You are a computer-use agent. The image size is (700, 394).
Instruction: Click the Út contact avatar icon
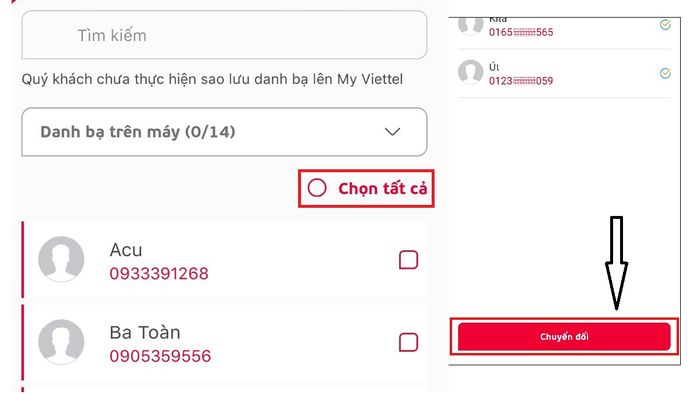click(x=471, y=72)
